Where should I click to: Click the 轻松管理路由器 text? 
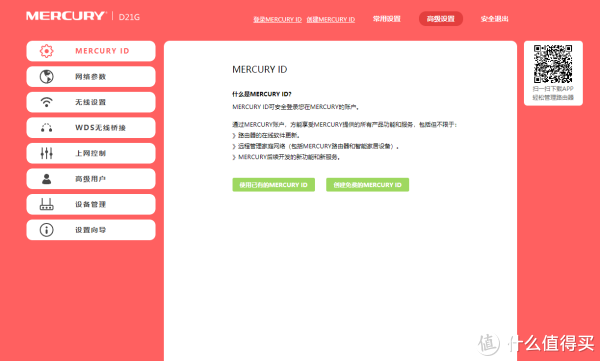pyautogui.click(x=553, y=98)
